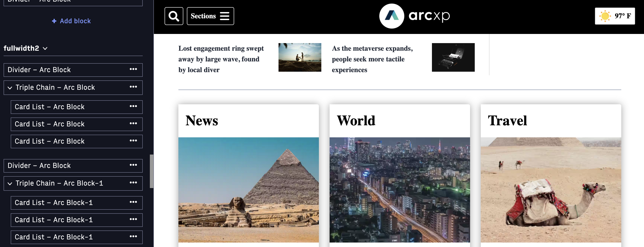Click the night city skyline photo

400,190
